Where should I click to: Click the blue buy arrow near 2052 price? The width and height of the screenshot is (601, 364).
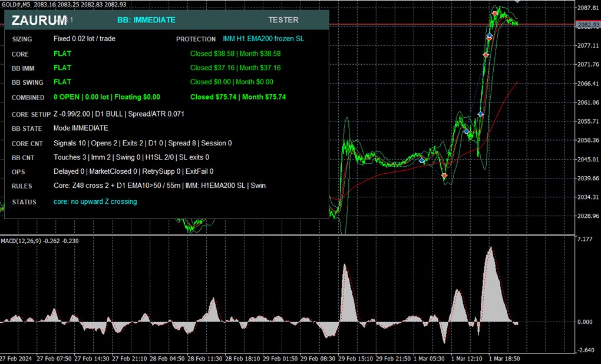point(466,131)
